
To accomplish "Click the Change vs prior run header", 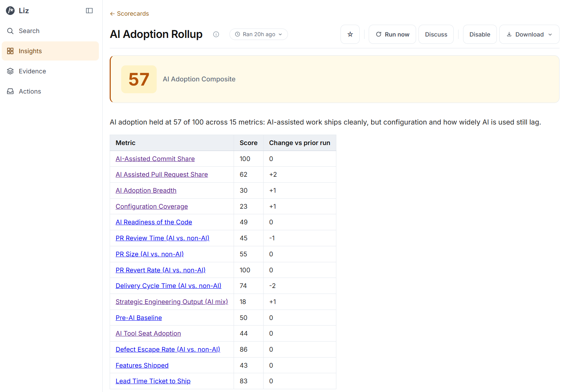I will (300, 143).
